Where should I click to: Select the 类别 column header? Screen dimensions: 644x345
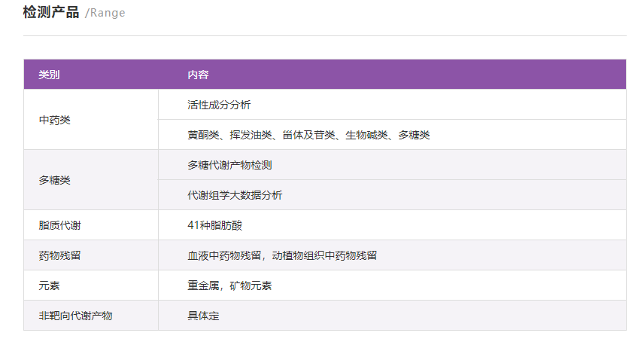coord(49,75)
